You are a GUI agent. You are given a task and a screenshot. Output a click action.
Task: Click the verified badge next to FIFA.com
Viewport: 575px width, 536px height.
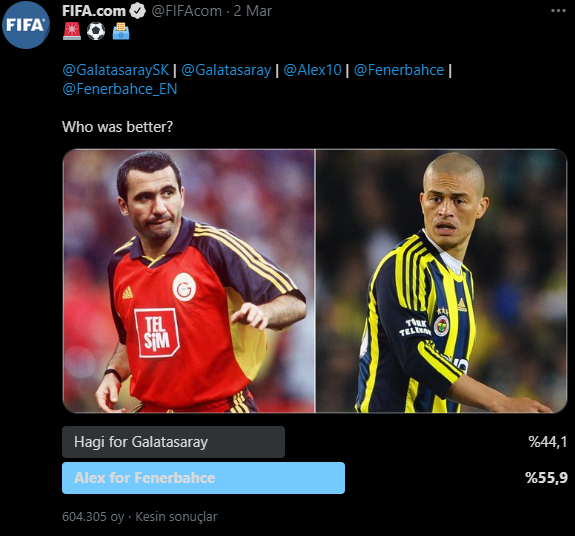[x=138, y=11]
